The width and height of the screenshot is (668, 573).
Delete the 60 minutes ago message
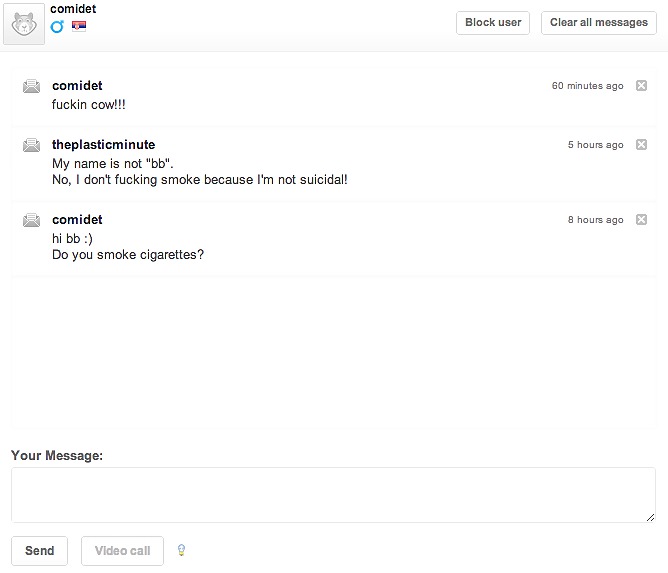(x=642, y=86)
